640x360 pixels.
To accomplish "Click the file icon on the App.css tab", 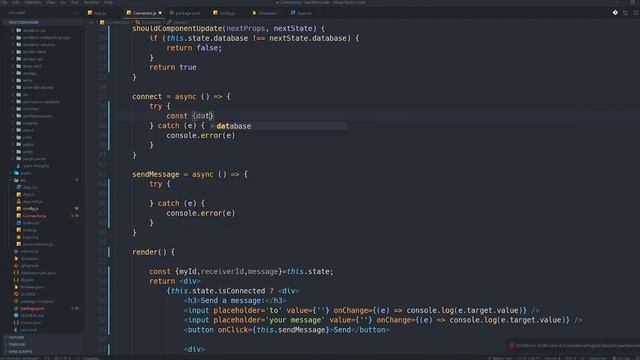I will (293, 13).
